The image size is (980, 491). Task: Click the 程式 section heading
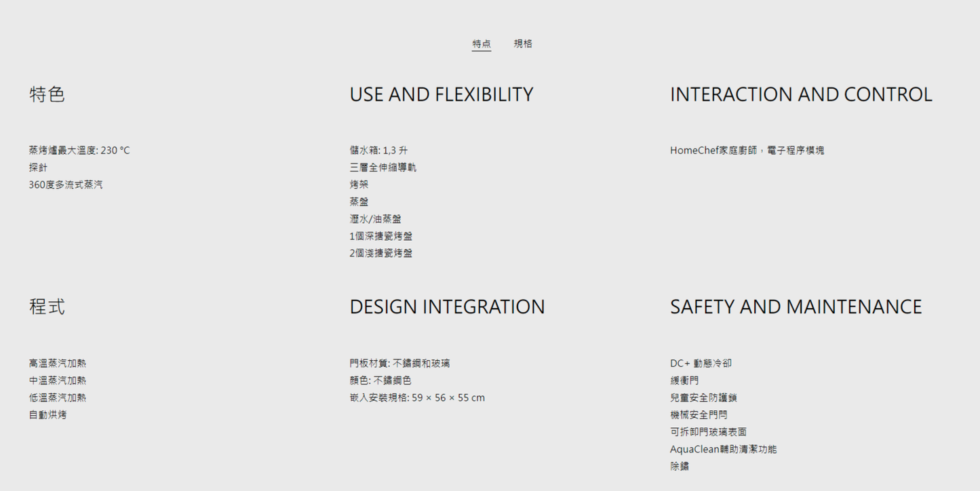click(x=47, y=307)
